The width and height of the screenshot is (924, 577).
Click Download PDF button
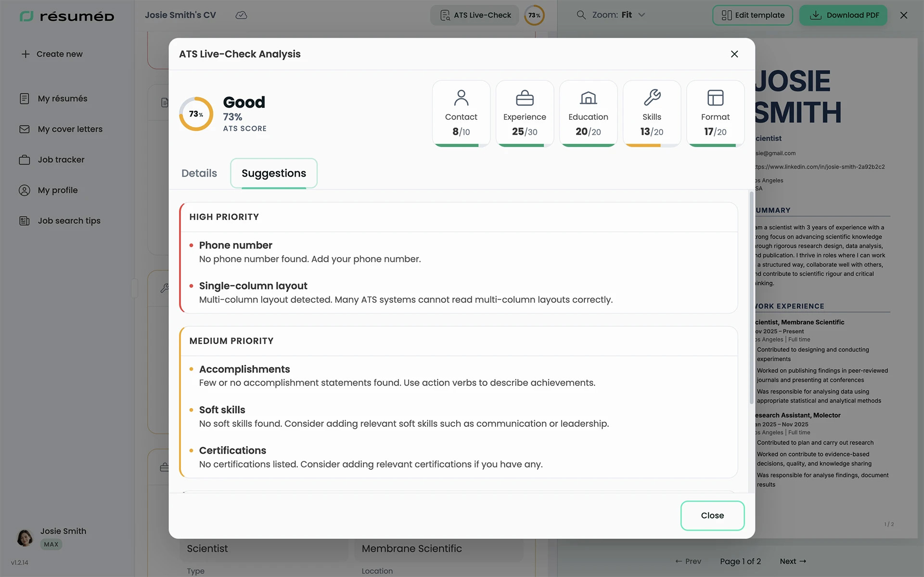843,15
